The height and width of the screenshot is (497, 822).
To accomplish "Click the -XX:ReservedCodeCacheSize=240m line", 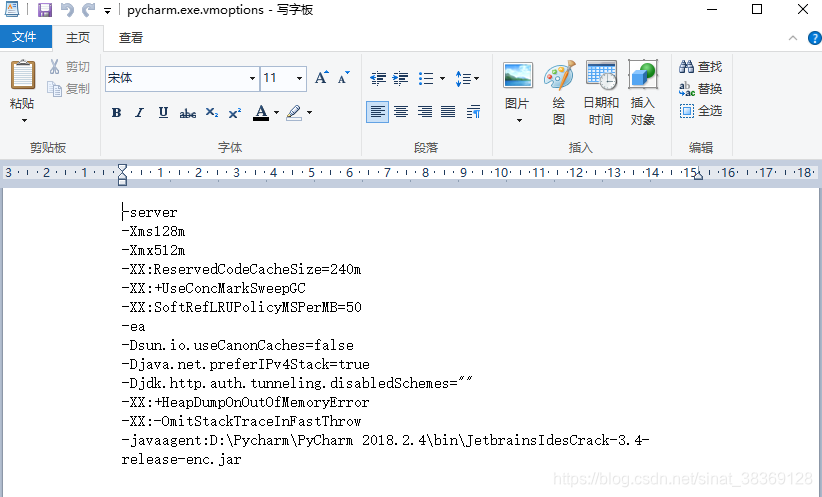I will (x=241, y=269).
